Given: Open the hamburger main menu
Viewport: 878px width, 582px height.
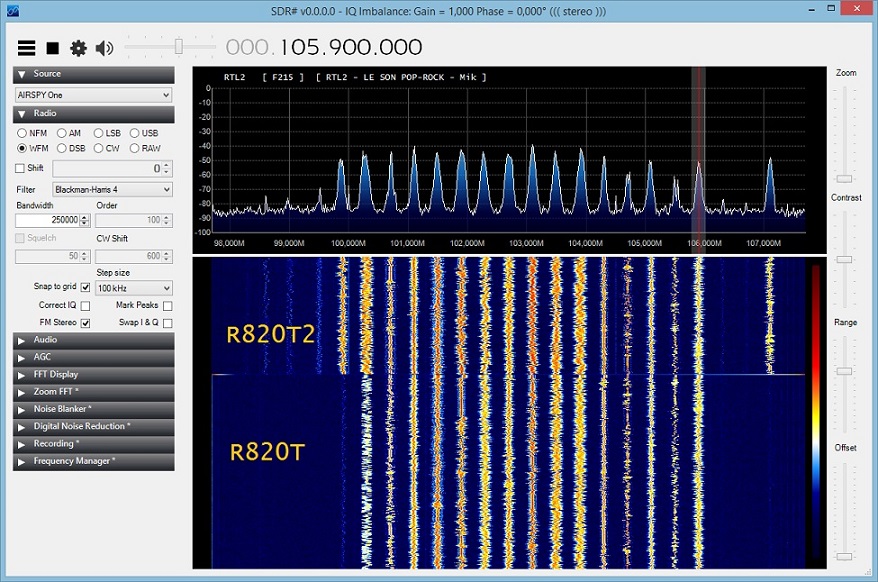Looking at the screenshot, I should pos(26,48).
